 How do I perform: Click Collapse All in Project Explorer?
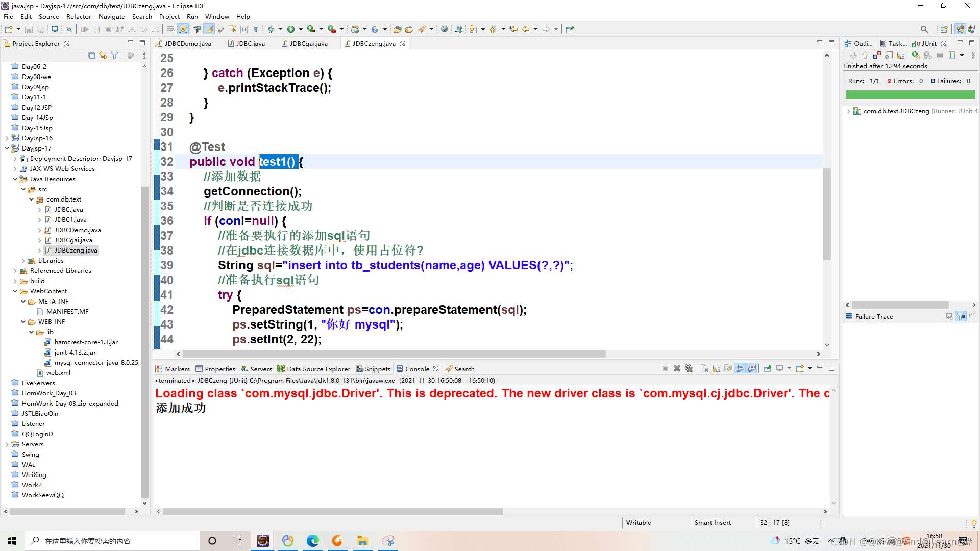91,55
